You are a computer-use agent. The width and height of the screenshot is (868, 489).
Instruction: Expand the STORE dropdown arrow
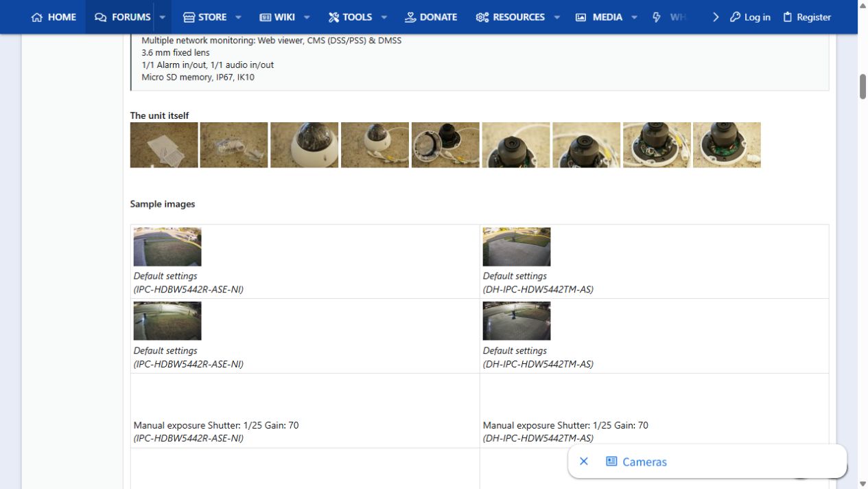coord(238,17)
